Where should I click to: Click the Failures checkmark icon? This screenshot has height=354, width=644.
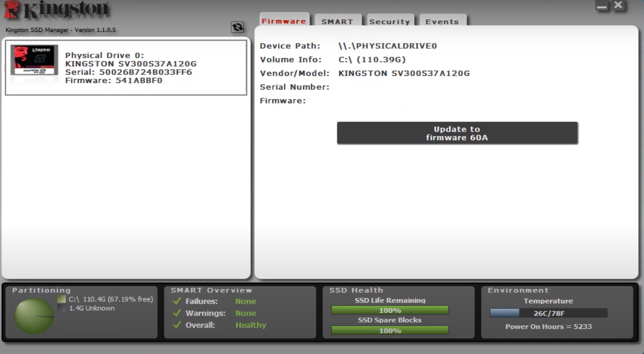[x=177, y=301]
